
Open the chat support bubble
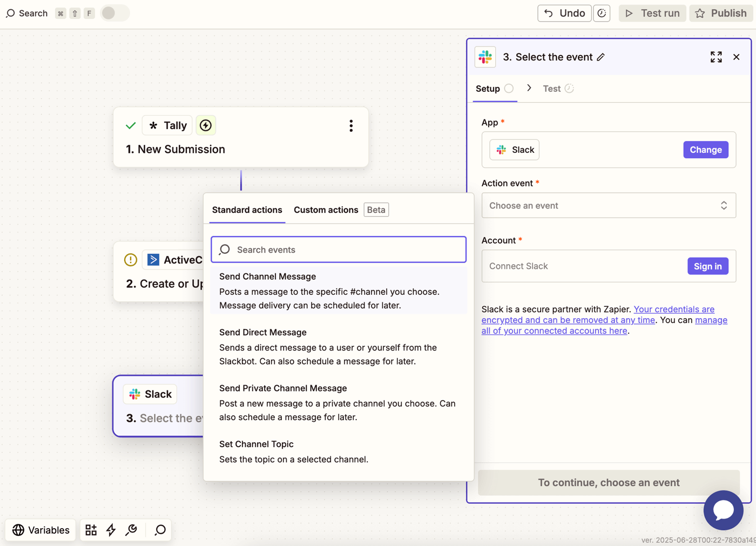[x=724, y=510]
